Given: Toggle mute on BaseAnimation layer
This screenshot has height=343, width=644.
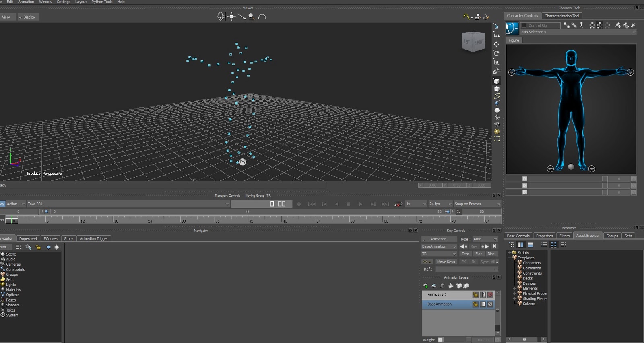Looking at the screenshot, I should [490, 304].
